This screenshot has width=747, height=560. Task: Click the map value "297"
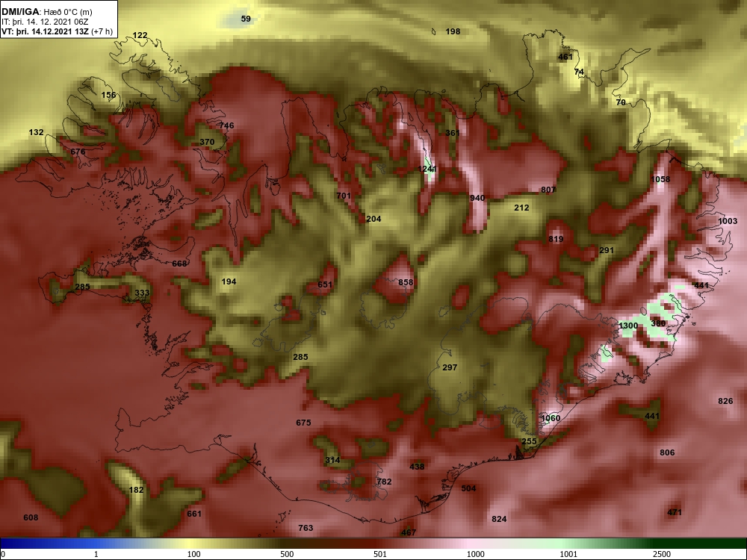click(x=450, y=367)
